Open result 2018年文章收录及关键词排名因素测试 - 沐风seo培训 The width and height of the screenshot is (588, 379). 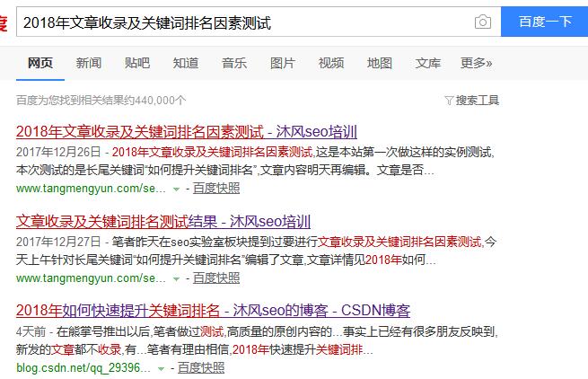(187, 132)
